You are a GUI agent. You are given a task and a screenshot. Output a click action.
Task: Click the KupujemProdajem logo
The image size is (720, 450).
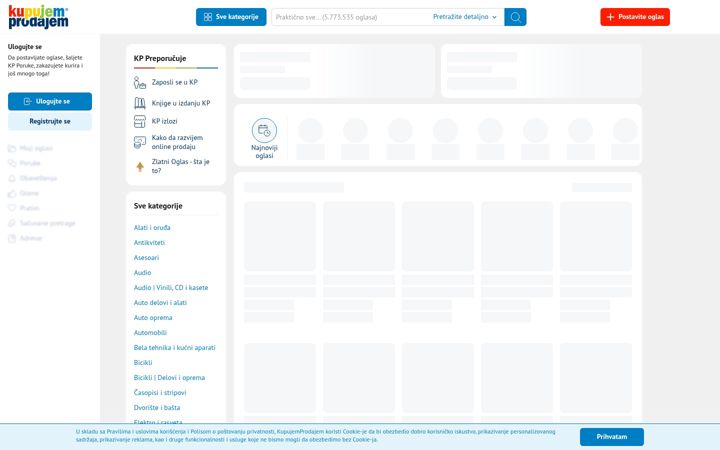38,17
